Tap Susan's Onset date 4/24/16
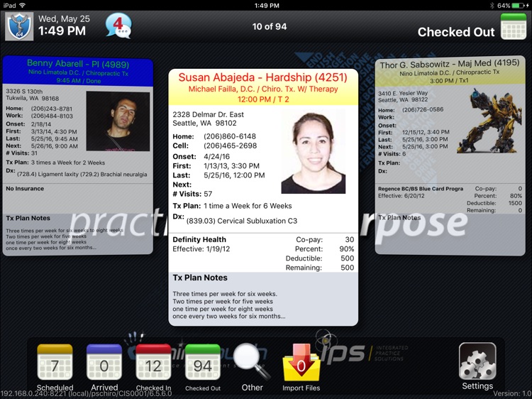532x399 pixels. click(216, 156)
